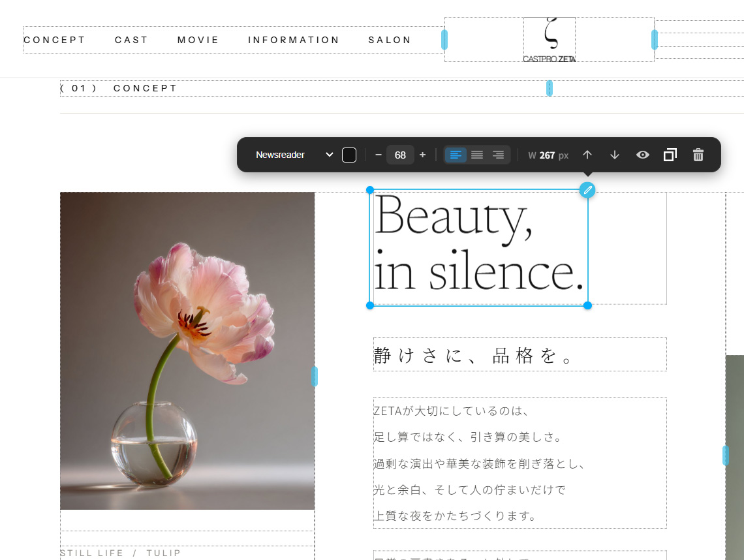
Task: Open the MOVIE navigation item
Action: 198,40
